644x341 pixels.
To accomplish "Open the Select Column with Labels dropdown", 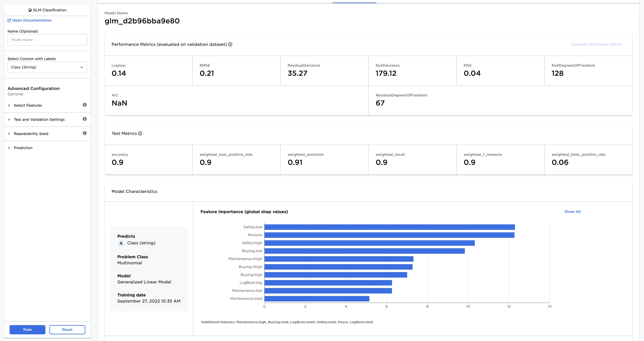I will pos(47,67).
